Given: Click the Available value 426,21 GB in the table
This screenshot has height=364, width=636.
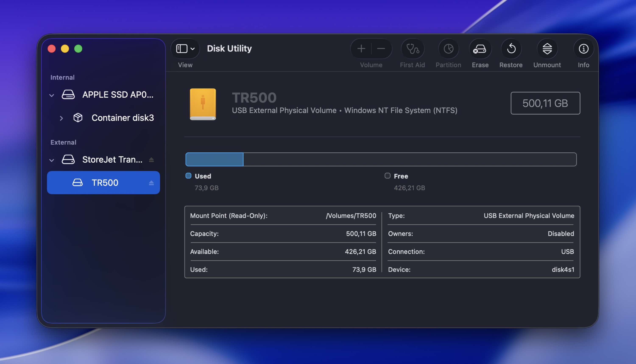Looking at the screenshot, I should coord(360,251).
